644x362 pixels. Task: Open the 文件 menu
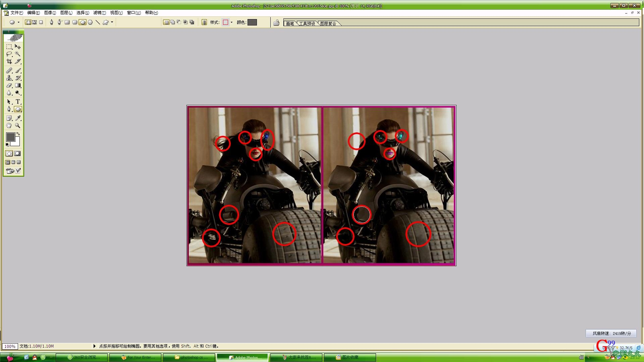pos(17,13)
